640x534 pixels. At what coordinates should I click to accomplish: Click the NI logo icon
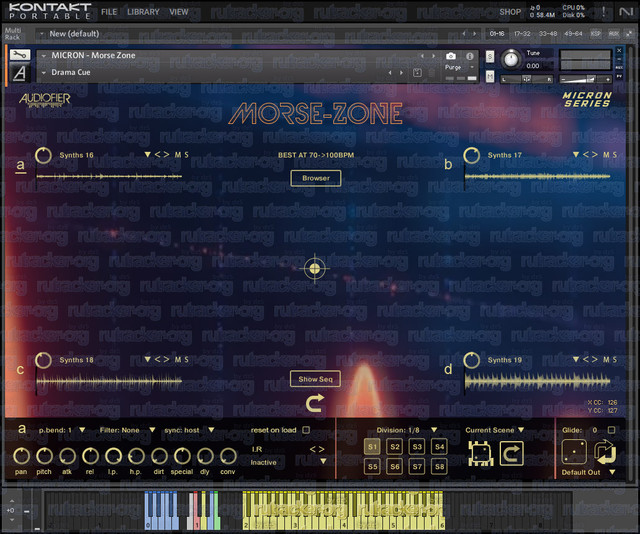625,12
